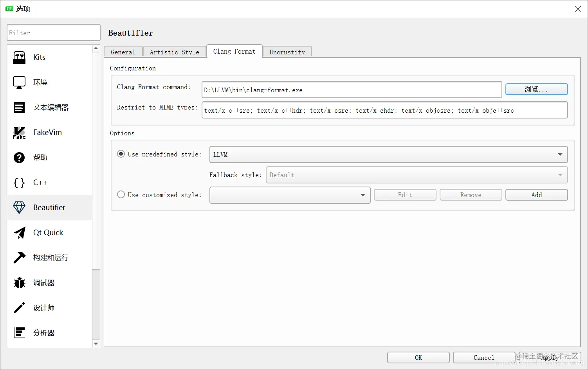Select the Clang Format tab
Viewport: 588px width, 370px height.
(234, 51)
